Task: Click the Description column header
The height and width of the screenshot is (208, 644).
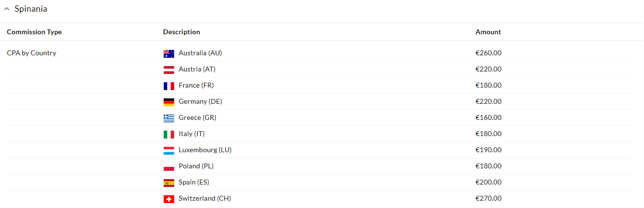Action: 182,32
